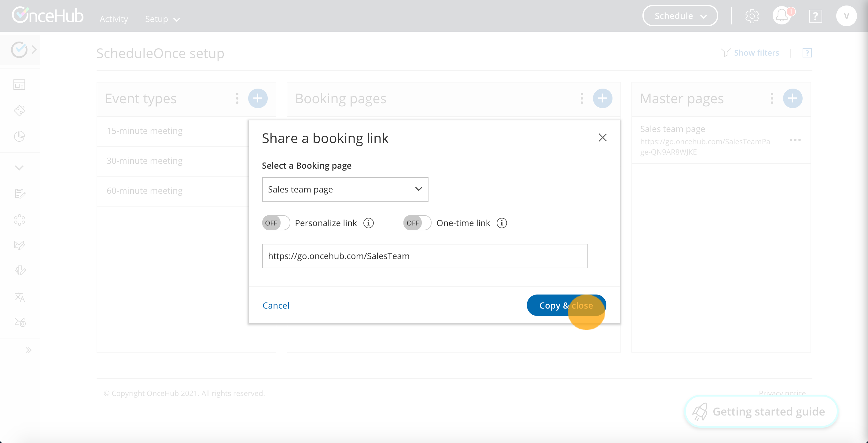The width and height of the screenshot is (868, 443).
Task: Open the Select a Booking page dropdown
Action: click(345, 189)
